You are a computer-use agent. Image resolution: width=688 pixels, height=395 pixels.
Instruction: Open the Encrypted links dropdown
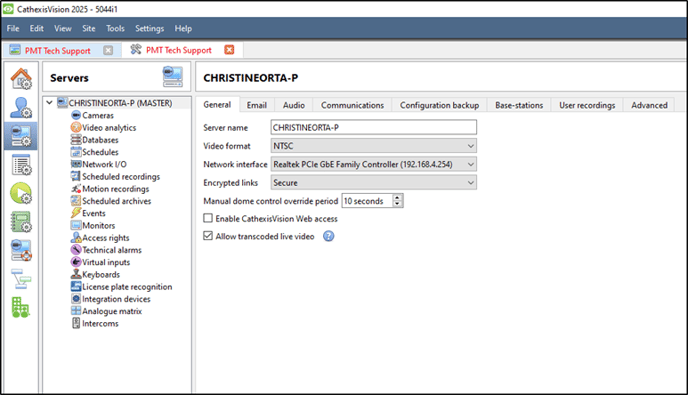[374, 183]
